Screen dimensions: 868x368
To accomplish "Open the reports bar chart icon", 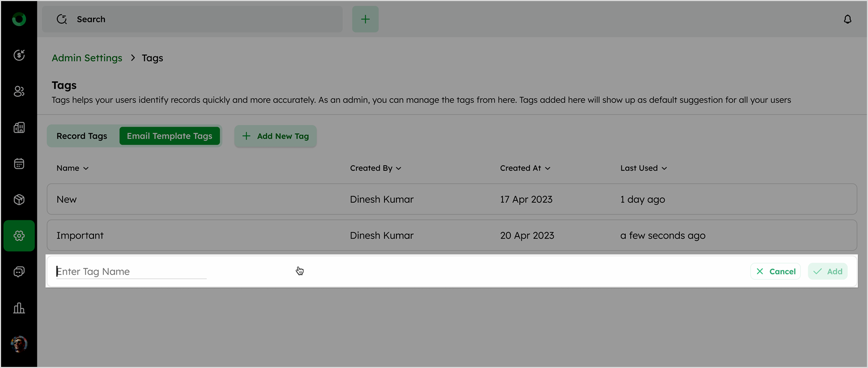I will click(19, 308).
